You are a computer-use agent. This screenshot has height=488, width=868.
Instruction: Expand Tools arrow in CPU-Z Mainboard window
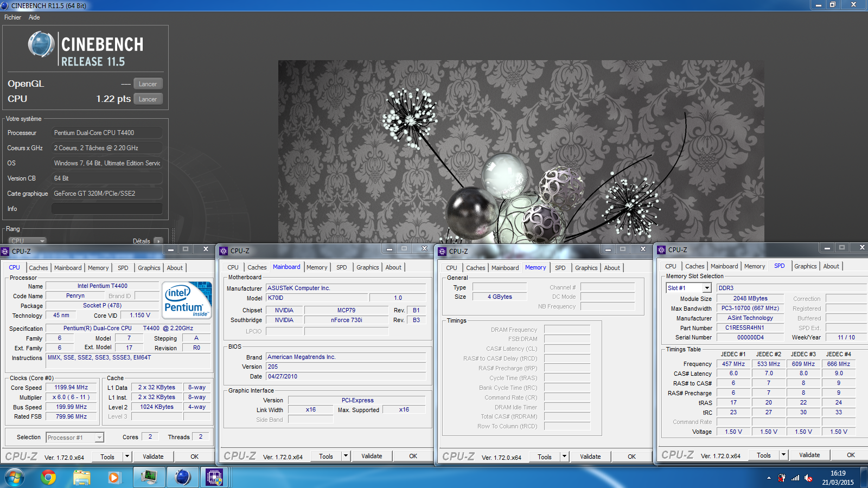tap(346, 456)
